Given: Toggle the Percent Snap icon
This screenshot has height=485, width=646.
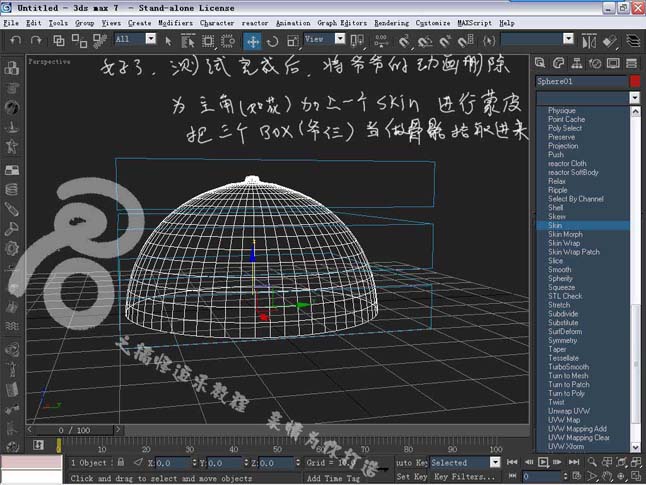Looking at the screenshot, I should pyautogui.click(x=445, y=41).
